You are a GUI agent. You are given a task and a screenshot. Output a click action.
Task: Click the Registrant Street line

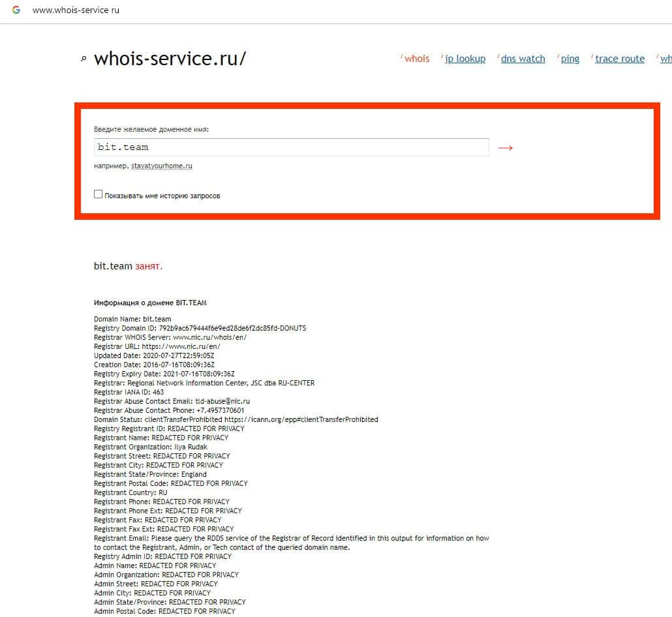click(162, 456)
